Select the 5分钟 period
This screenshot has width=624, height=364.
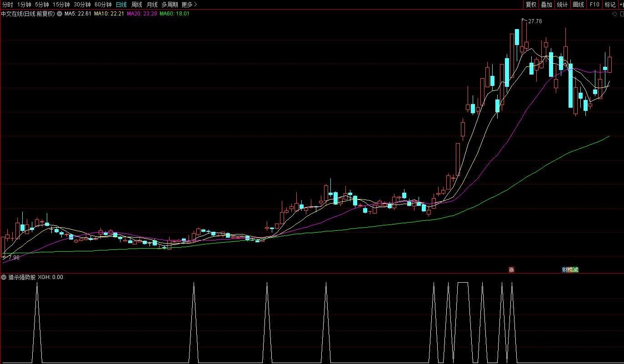pos(42,5)
